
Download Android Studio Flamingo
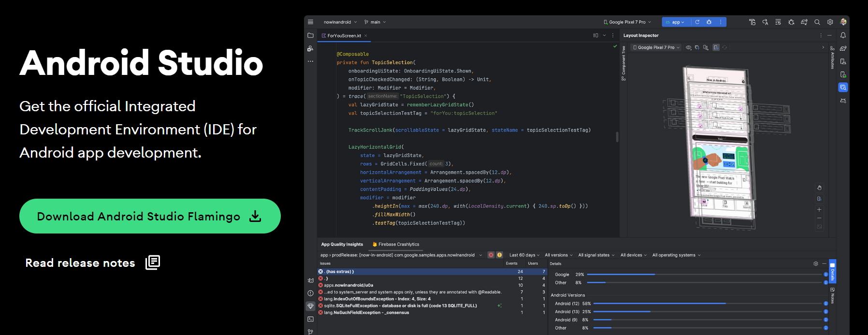(150, 216)
